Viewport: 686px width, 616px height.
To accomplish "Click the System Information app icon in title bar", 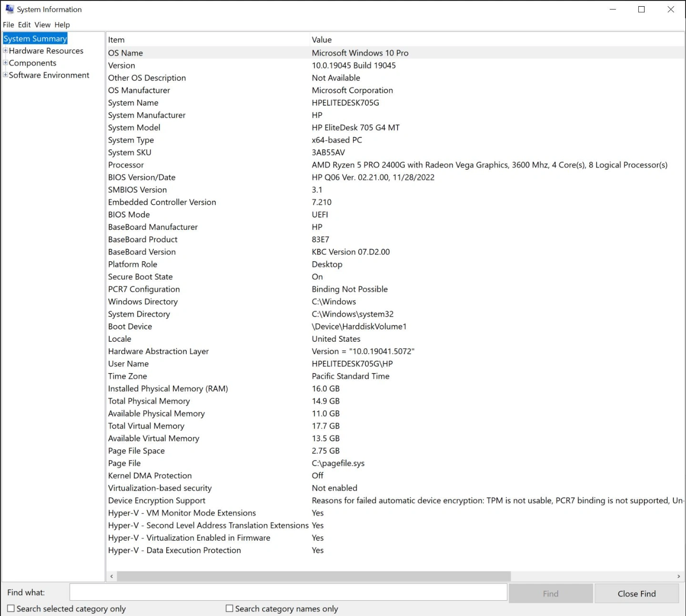I will tap(10, 9).
